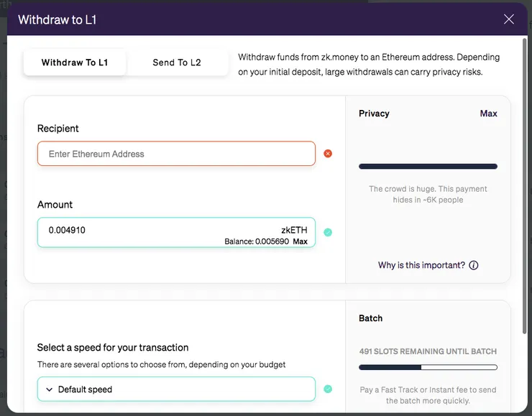
Task: Click info icon after "Why is this important?"
Action: (474, 265)
